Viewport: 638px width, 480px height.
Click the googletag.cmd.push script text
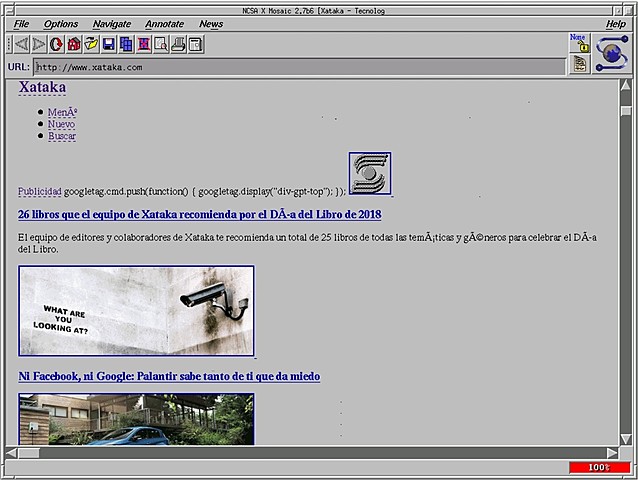[205, 192]
